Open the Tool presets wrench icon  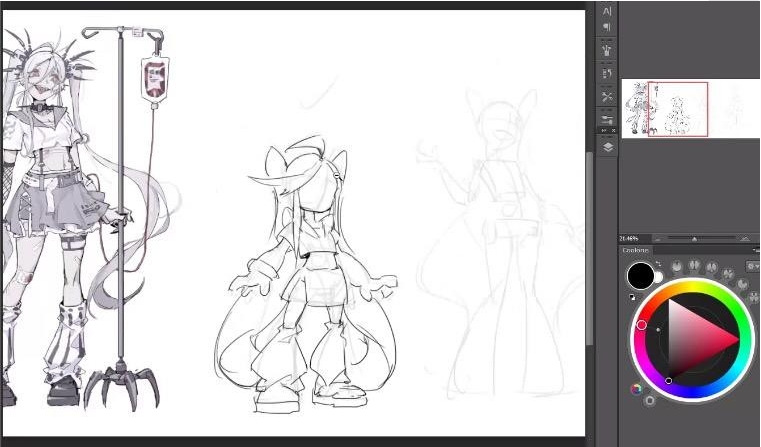click(607, 96)
